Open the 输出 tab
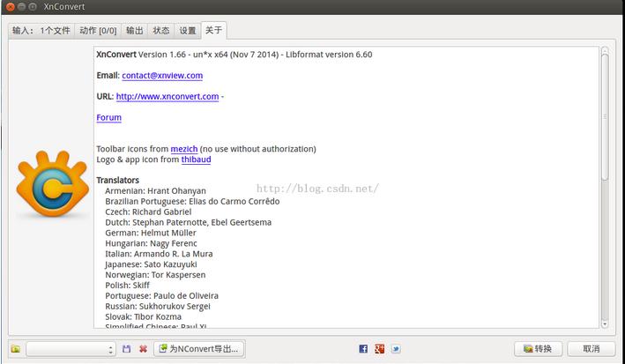 (x=134, y=31)
